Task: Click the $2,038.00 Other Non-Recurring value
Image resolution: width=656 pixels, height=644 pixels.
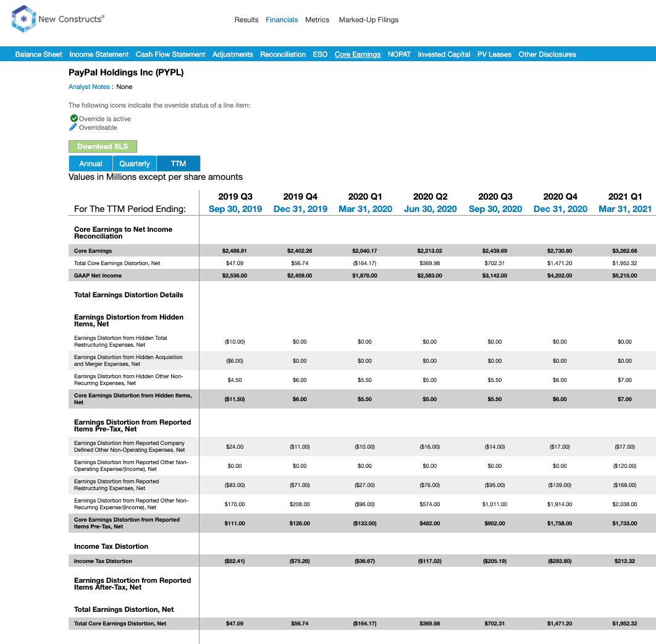Action: (624, 504)
